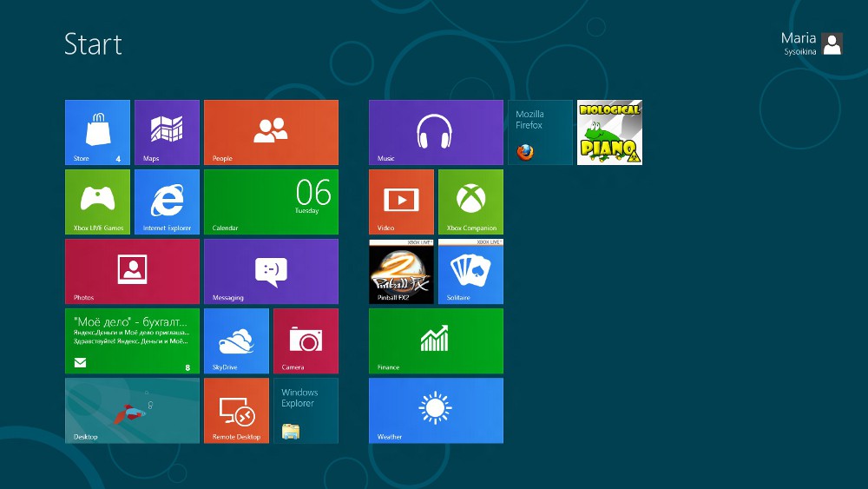868x489 pixels.
Task: Launch Pinball FX2 game tile
Action: point(401,271)
